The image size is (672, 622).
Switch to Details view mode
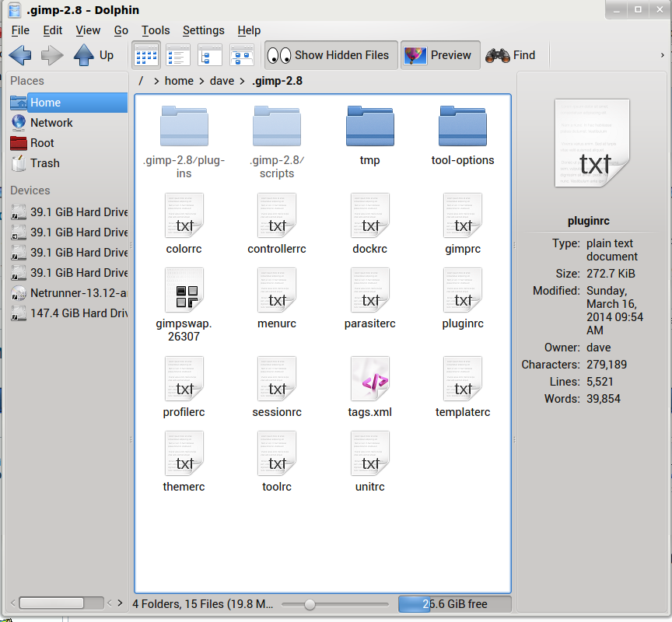pyautogui.click(x=210, y=55)
